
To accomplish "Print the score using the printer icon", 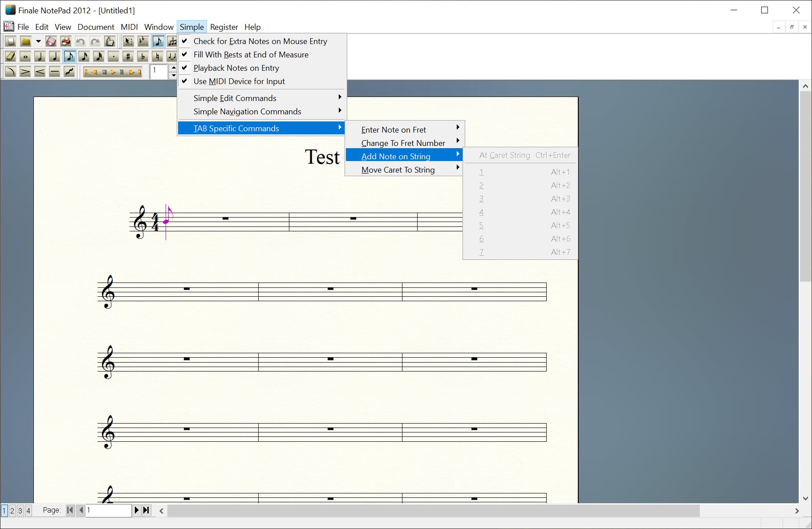I will (x=65, y=41).
